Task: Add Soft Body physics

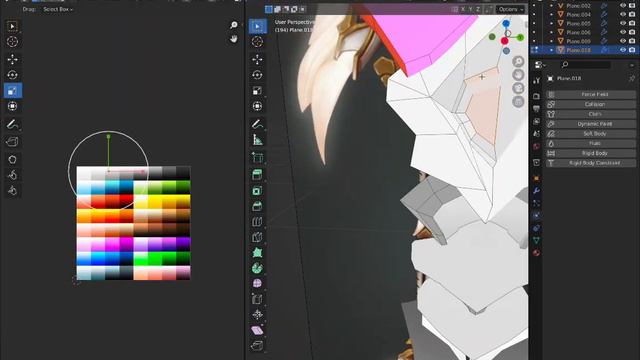Action: 591,133
